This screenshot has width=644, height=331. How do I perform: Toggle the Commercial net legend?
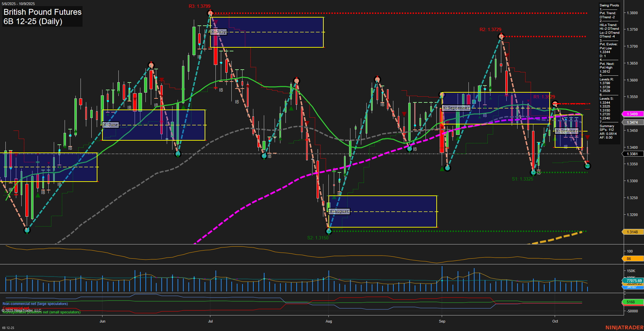[x=15, y=308]
